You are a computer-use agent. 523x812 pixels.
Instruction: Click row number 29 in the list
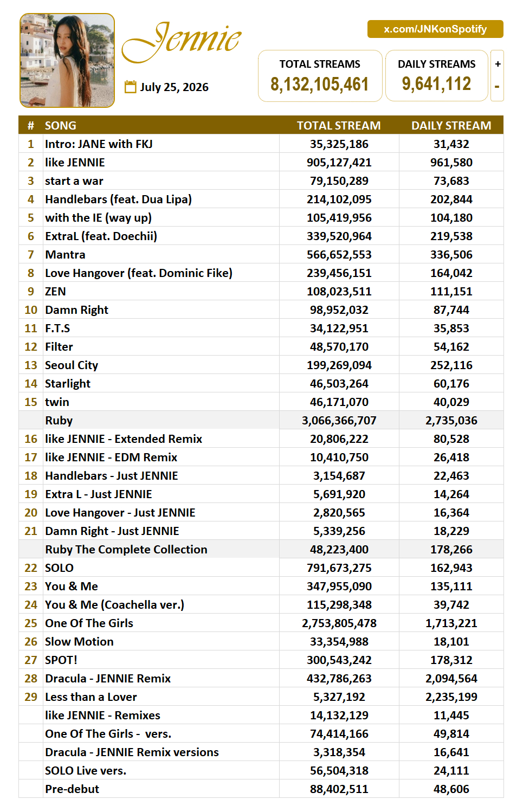pyautogui.click(x=31, y=697)
